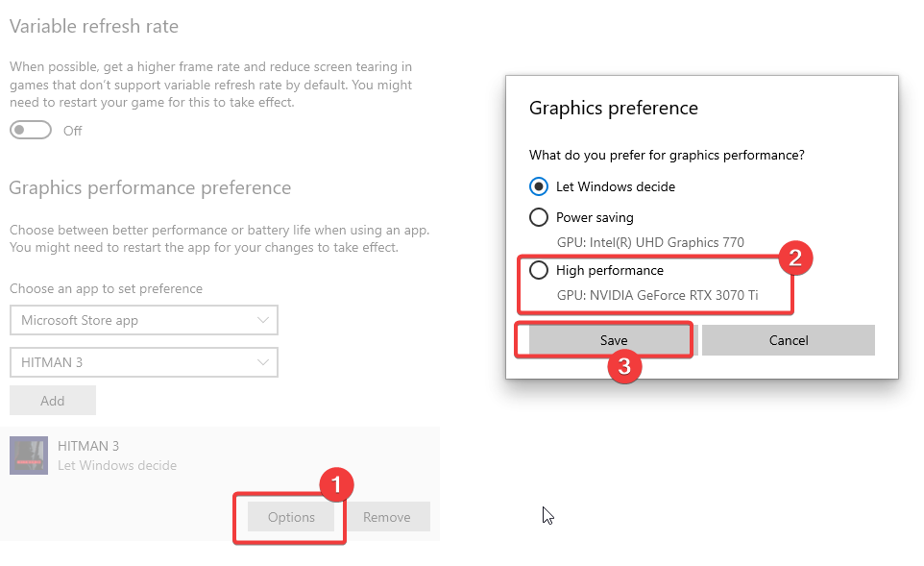Screen dimensions: 924x566
Task: Click the red number 3 badge
Action: click(624, 366)
